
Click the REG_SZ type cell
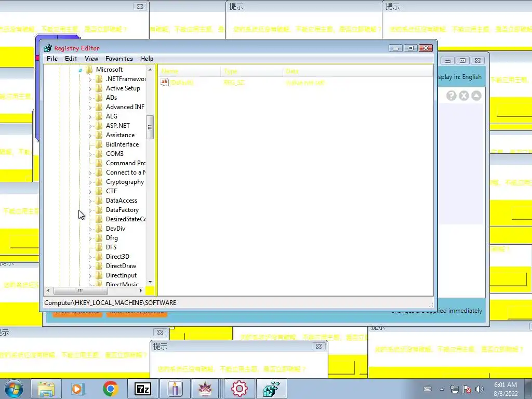[234, 83]
